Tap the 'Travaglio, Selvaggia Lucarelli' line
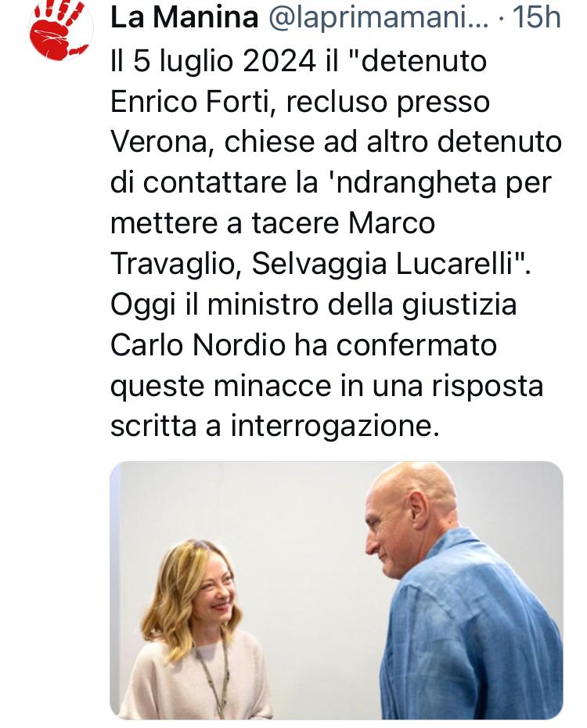The image size is (587, 728). click(320, 264)
